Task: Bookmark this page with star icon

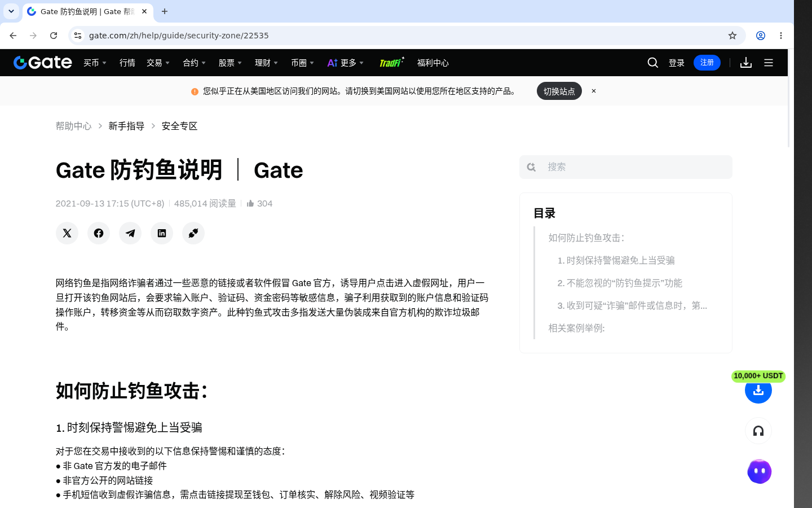Action: click(732, 36)
